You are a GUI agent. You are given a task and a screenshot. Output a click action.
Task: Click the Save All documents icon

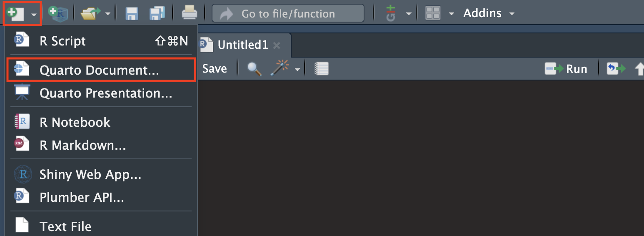[x=157, y=13]
